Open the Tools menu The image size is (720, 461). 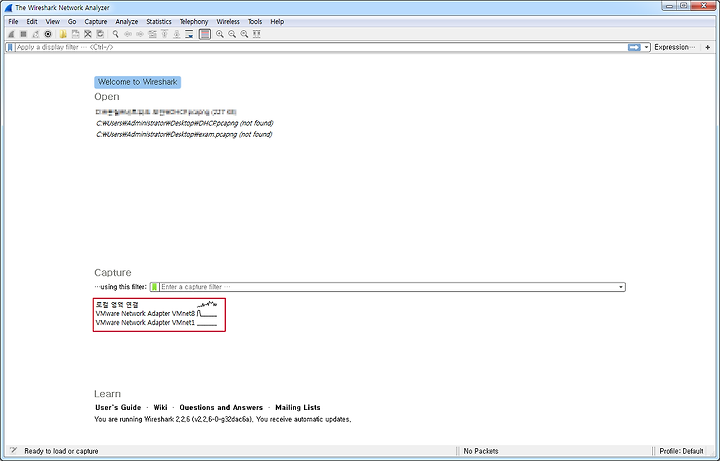(255, 22)
